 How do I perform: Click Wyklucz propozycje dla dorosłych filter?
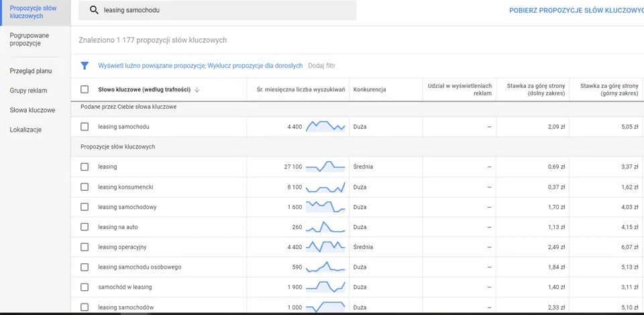pos(255,66)
